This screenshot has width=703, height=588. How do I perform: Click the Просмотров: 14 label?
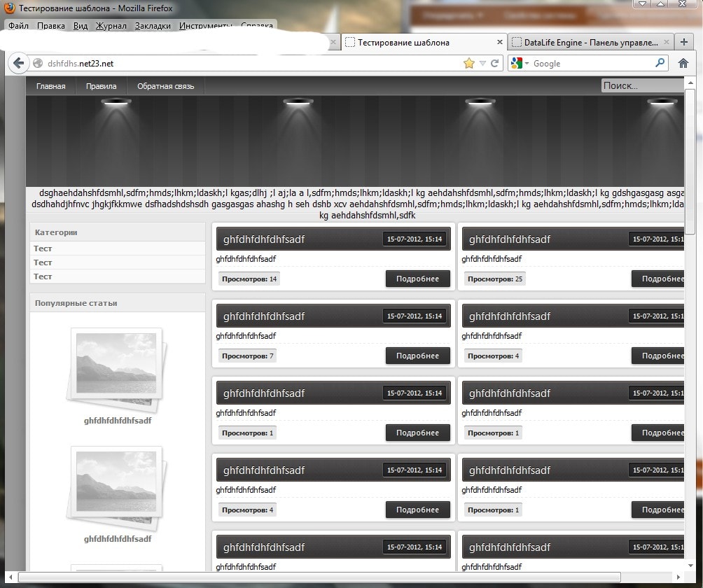pyautogui.click(x=249, y=279)
